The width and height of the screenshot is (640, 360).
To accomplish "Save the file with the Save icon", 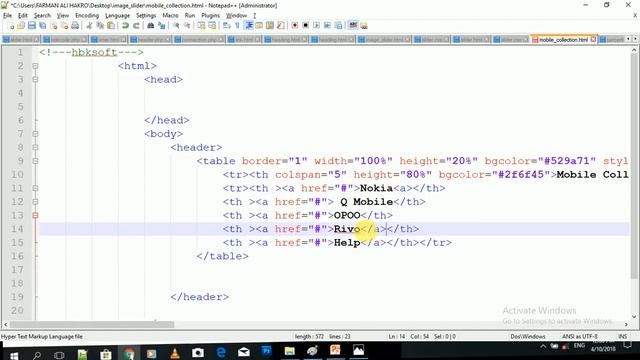I will coord(31,26).
